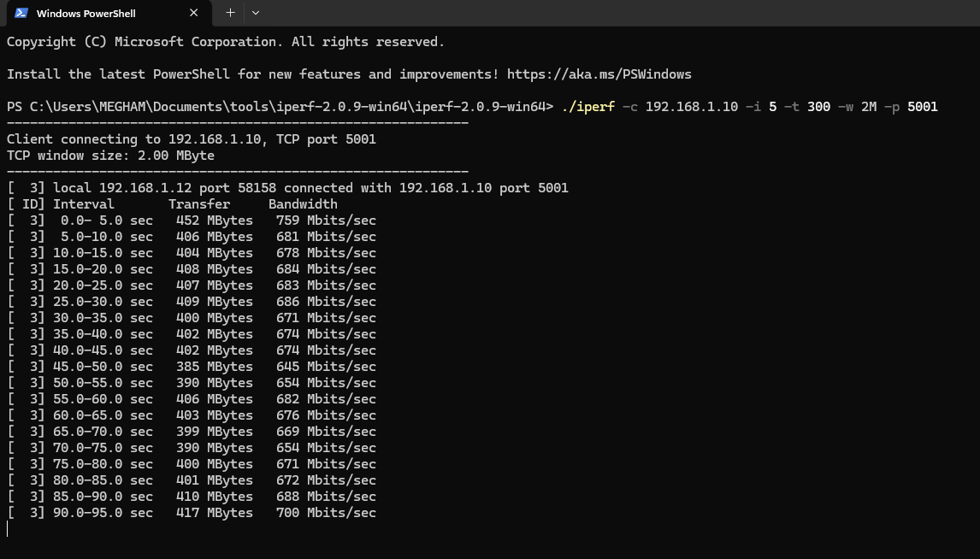Click the 700 Mbits/sec bandwidth value
Viewport: 980px width, 559px height.
[x=326, y=513]
